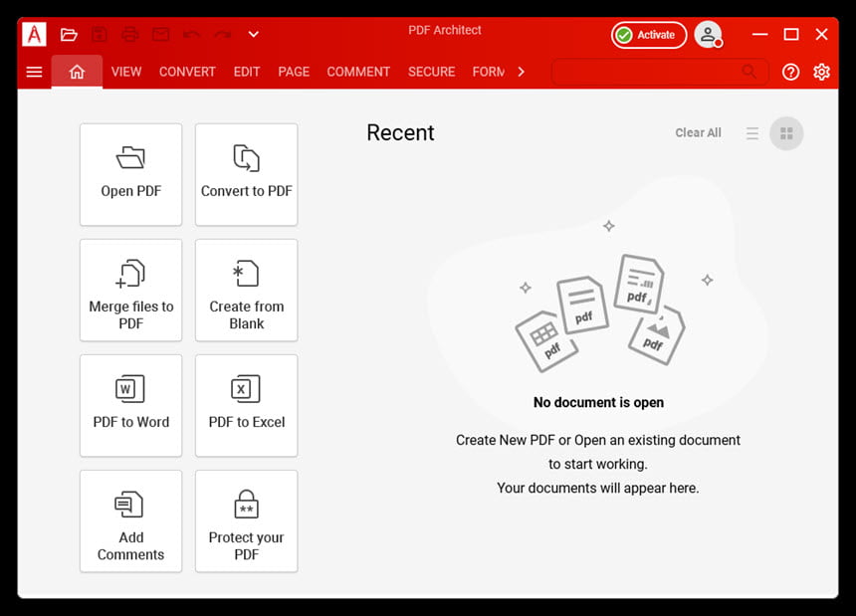Image resolution: width=856 pixels, height=616 pixels.
Task: Switch to the COMMENT tab
Action: click(358, 72)
